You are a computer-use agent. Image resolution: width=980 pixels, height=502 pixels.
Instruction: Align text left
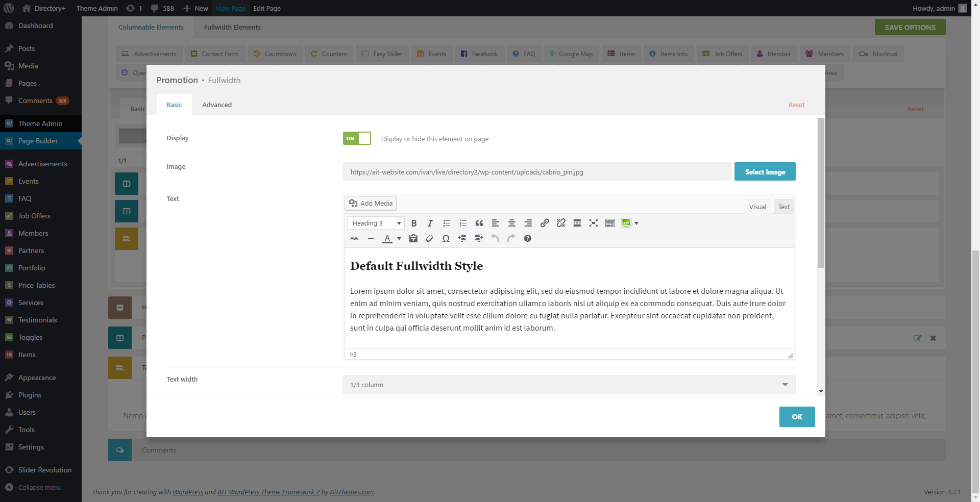coord(495,223)
